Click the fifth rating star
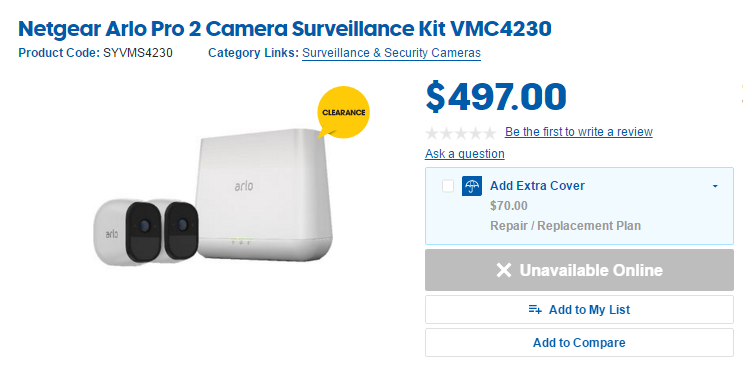 (489, 133)
